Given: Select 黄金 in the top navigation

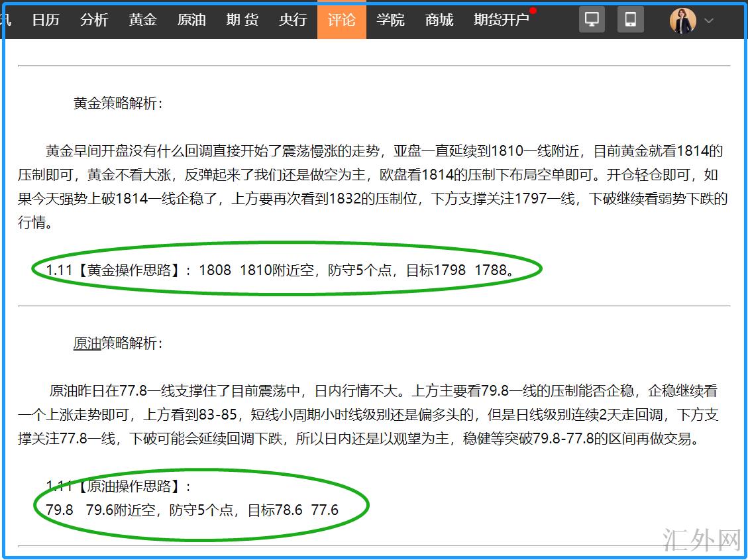Looking at the screenshot, I should [143, 20].
